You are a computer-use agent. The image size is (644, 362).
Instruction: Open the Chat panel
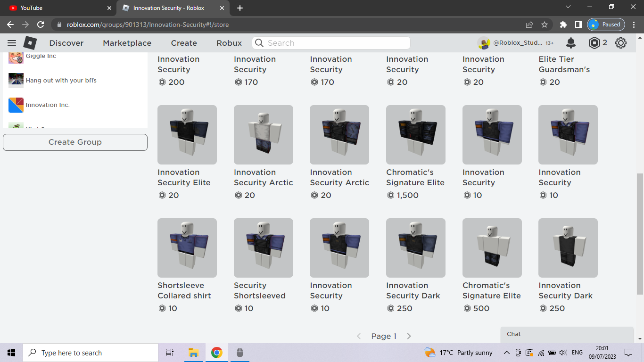click(x=567, y=334)
